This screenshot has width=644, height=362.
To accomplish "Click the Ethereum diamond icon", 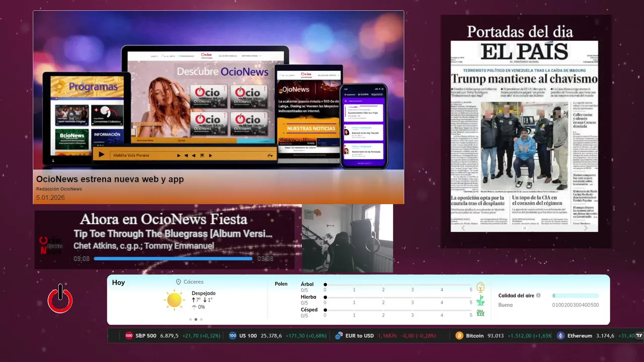I will [560, 336].
